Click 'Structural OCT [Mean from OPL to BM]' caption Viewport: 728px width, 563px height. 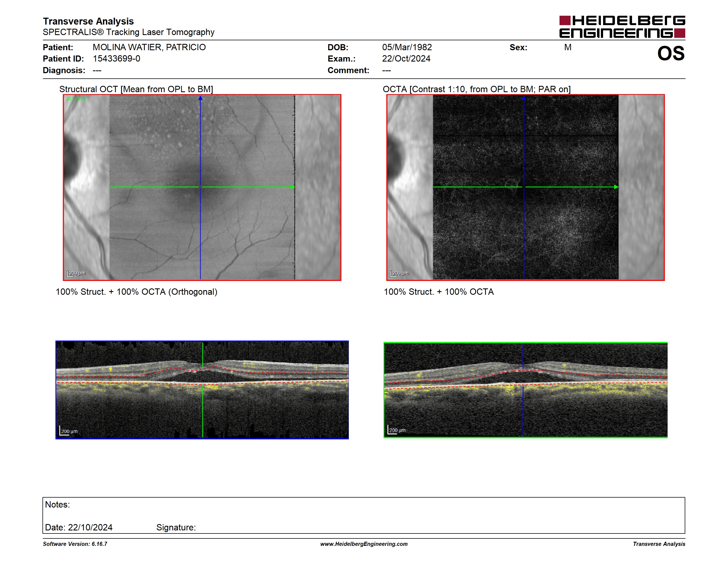136,89
